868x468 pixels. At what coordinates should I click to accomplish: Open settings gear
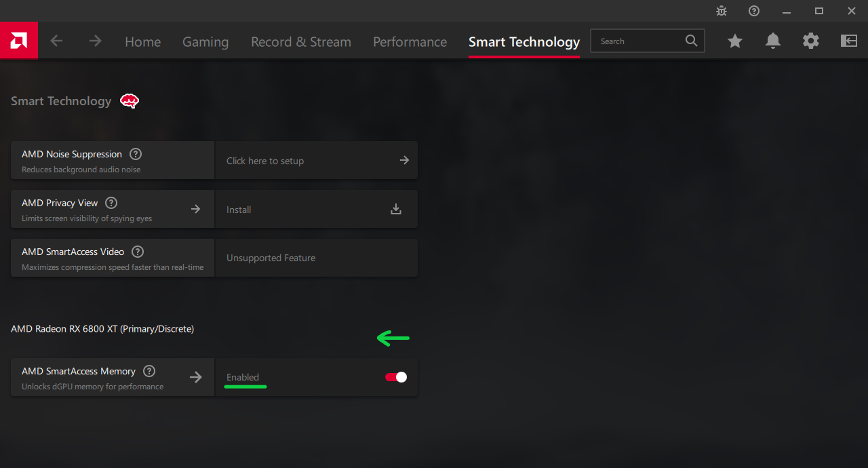(810, 41)
